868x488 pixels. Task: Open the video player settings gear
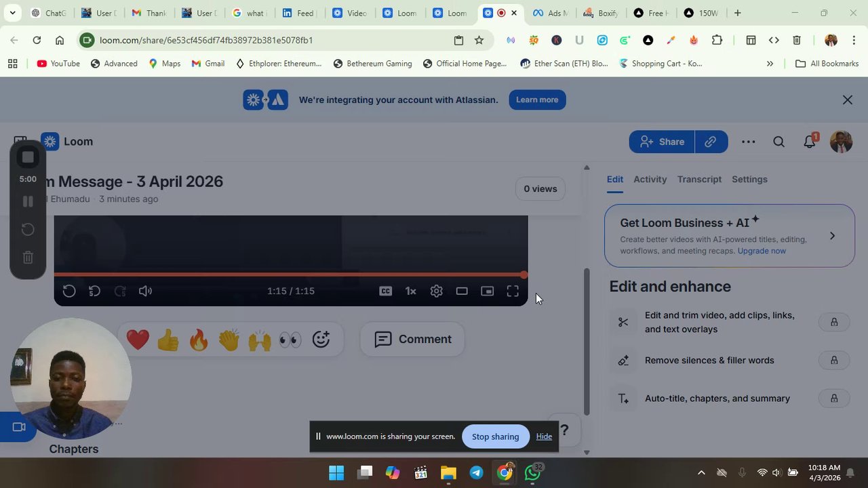[x=436, y=291]
